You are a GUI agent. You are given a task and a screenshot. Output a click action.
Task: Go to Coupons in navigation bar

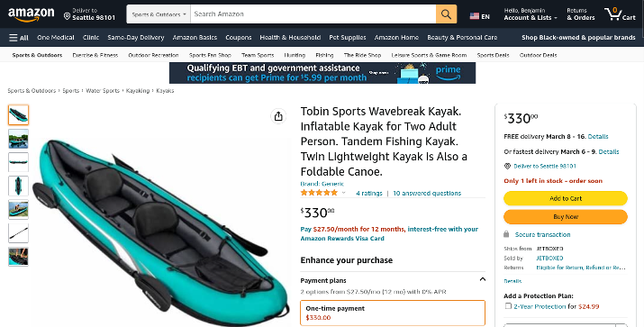pyautogui.click(x=238, y=37)
